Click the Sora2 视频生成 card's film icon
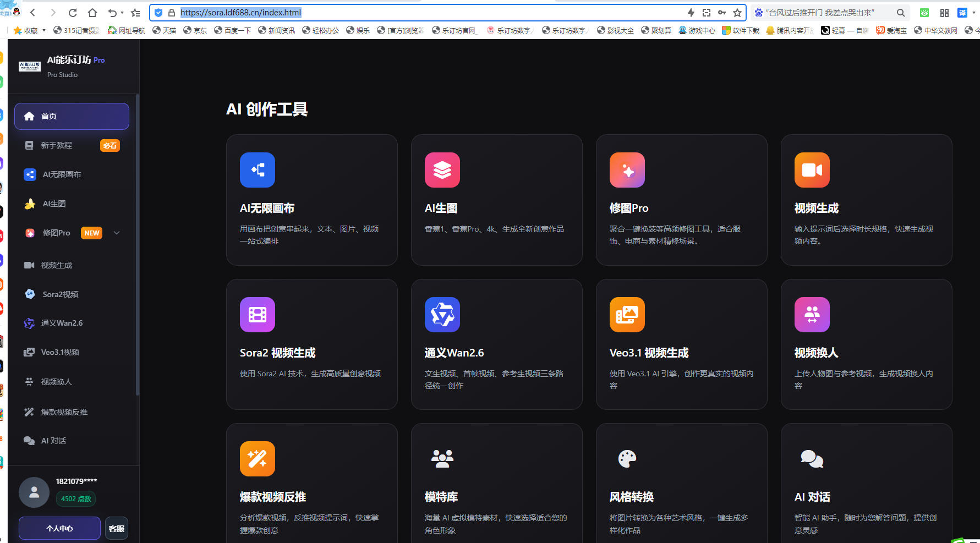Screen dimensions: 980x543 pos(258,315)
